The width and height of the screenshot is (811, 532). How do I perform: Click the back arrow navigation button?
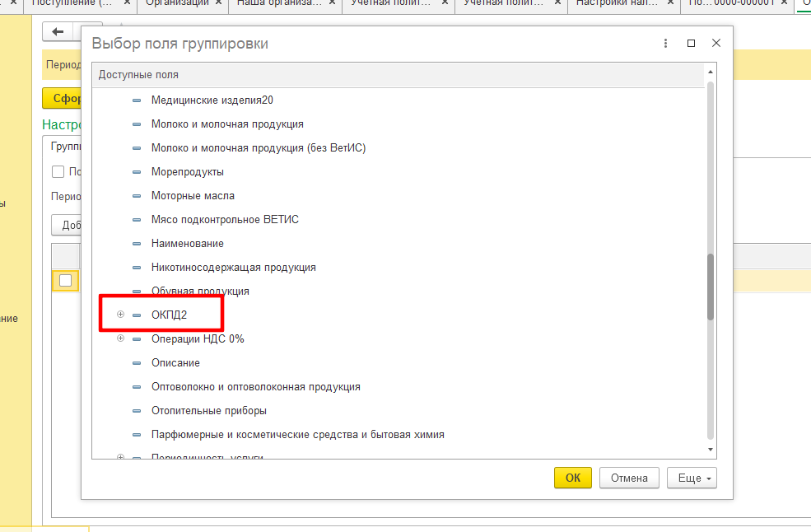click(58, 31)
